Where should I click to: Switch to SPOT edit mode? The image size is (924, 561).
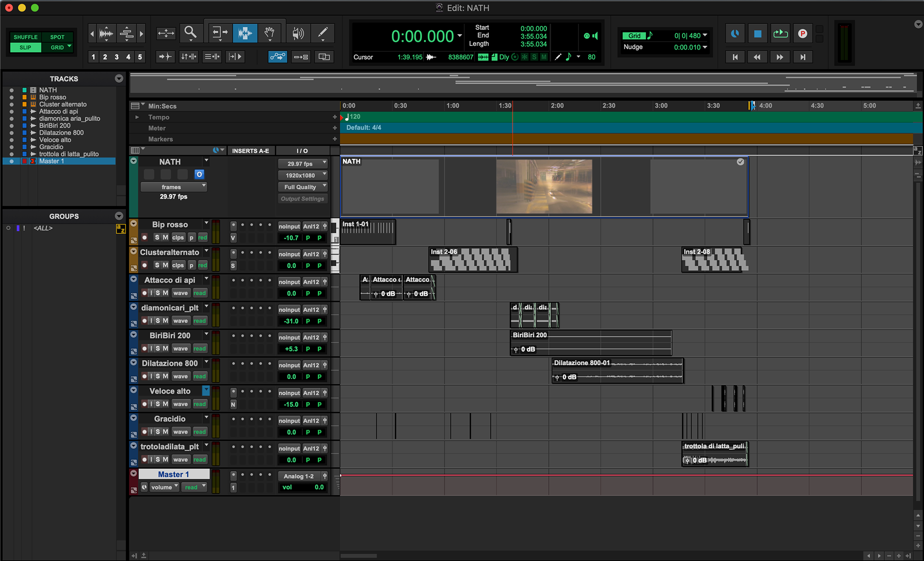[x=57, y=37]
